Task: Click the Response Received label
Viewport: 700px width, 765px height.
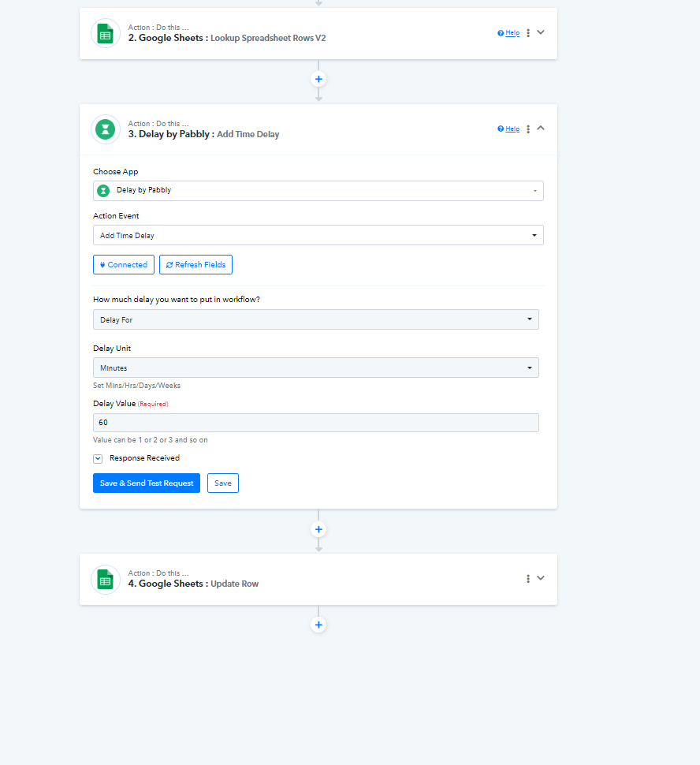Action: click(144, 457)
